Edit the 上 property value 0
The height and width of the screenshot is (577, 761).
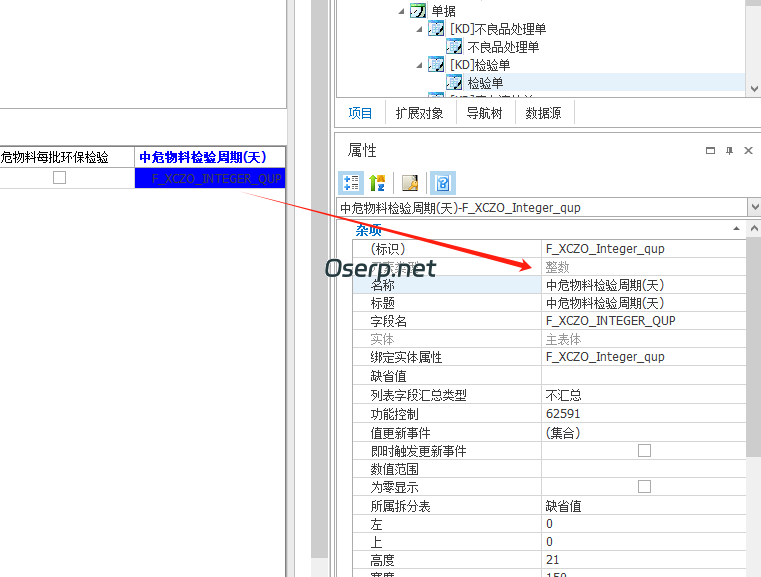(644, 542)
